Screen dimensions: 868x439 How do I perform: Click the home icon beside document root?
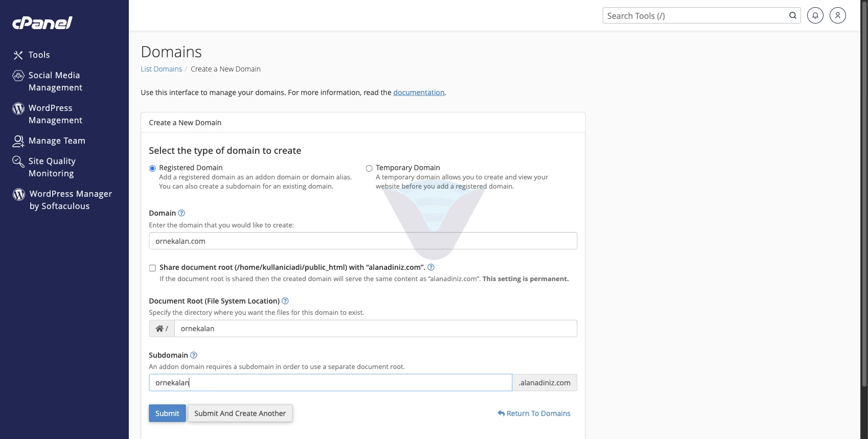click(x=159, y=329)
